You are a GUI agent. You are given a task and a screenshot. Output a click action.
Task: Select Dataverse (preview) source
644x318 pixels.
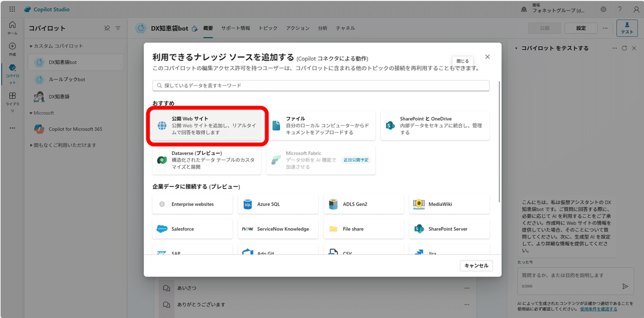[x=207, y=160]
